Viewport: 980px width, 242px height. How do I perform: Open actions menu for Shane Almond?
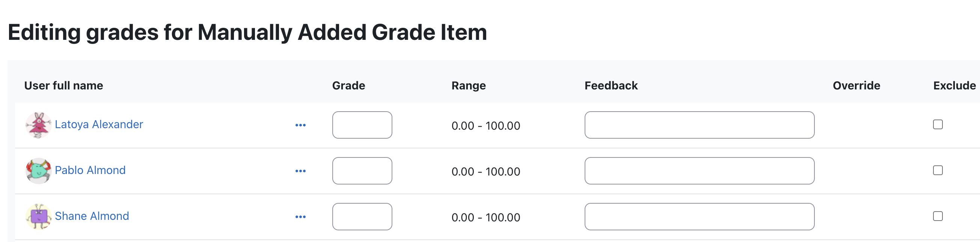click(300, 217)
